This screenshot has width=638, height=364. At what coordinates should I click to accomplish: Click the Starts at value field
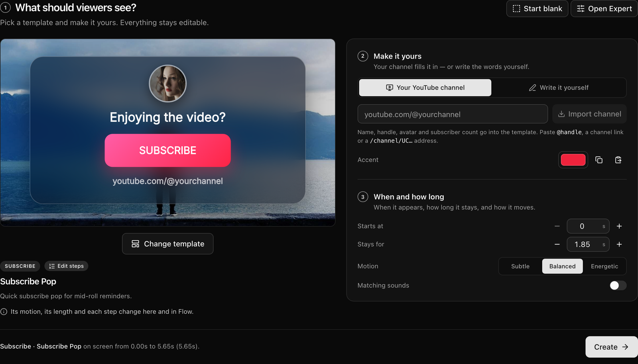588,226
